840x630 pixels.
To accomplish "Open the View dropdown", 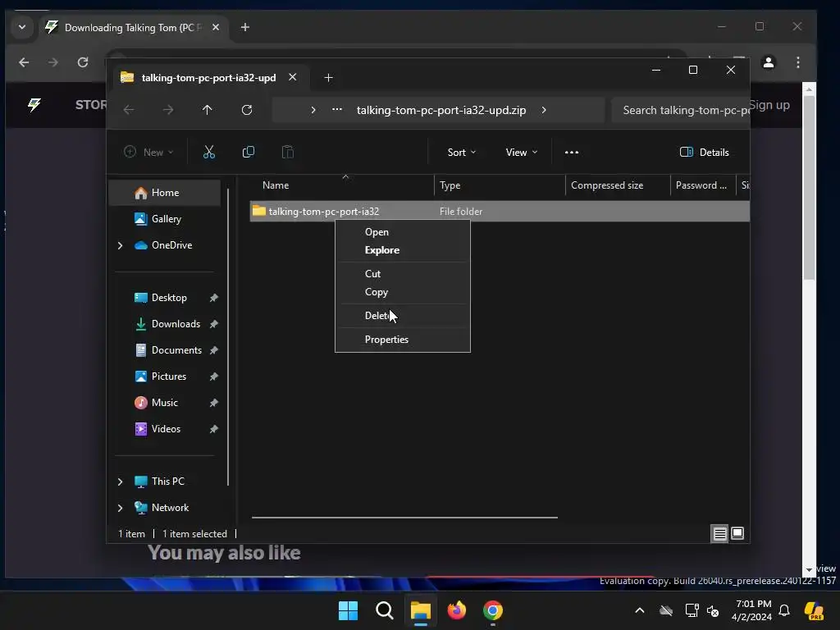I will pyautogui.click(x=521, y=152).
